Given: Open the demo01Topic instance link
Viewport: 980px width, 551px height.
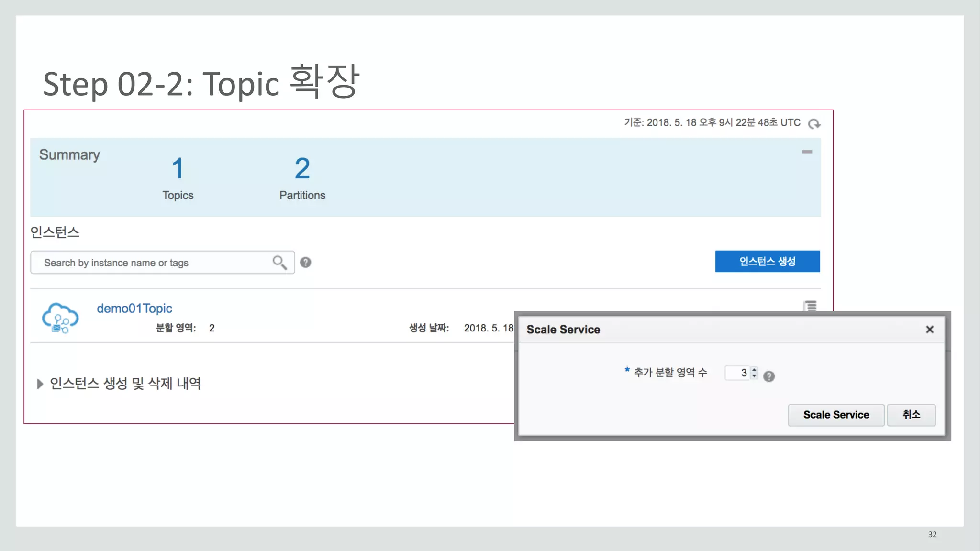Looking at the screenshot, I should (134, 309).
